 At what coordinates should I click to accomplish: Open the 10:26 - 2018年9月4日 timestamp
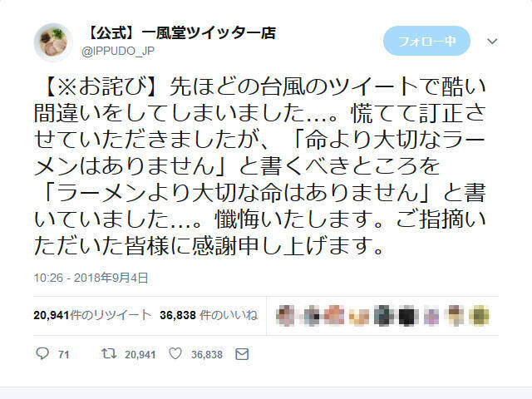click(91, 278)
